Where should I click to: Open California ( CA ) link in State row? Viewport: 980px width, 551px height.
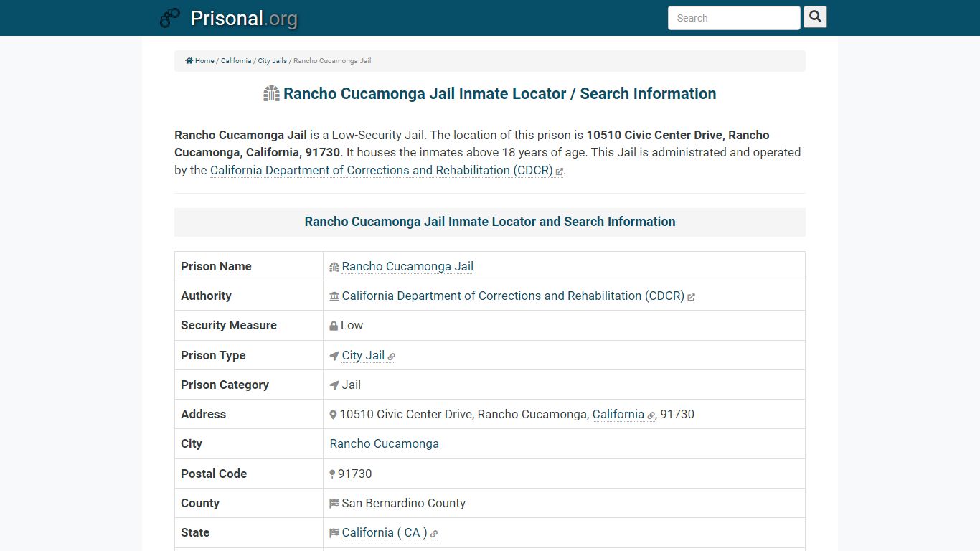(x=385, y=532)
